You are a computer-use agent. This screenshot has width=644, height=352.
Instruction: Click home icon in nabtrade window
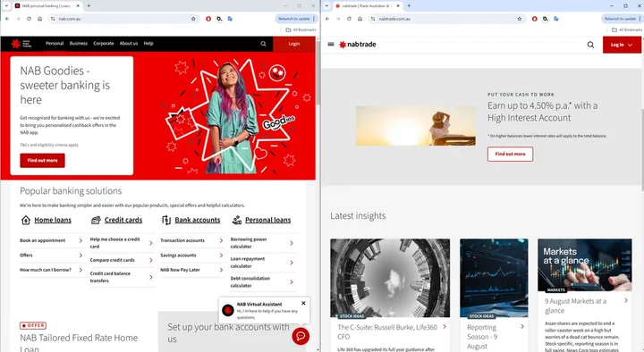360,19
